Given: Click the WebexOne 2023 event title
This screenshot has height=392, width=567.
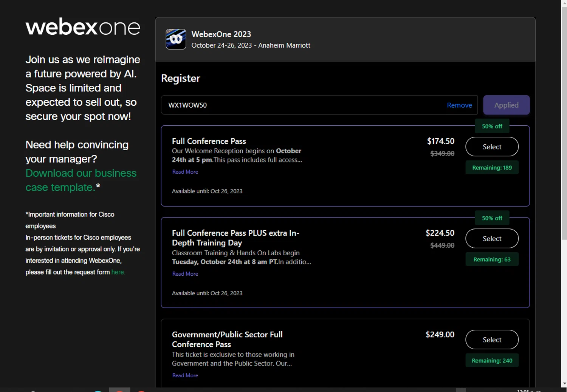Looking at the screenshot, I should tap(221, 34).
